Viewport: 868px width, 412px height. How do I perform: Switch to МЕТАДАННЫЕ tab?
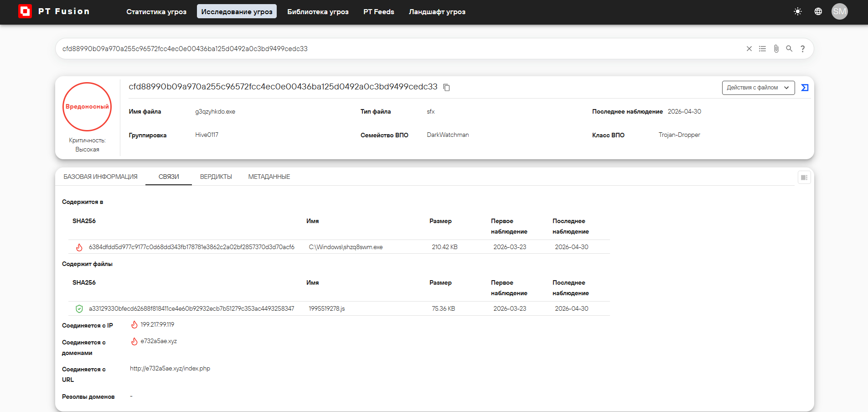tap(269, 177)
